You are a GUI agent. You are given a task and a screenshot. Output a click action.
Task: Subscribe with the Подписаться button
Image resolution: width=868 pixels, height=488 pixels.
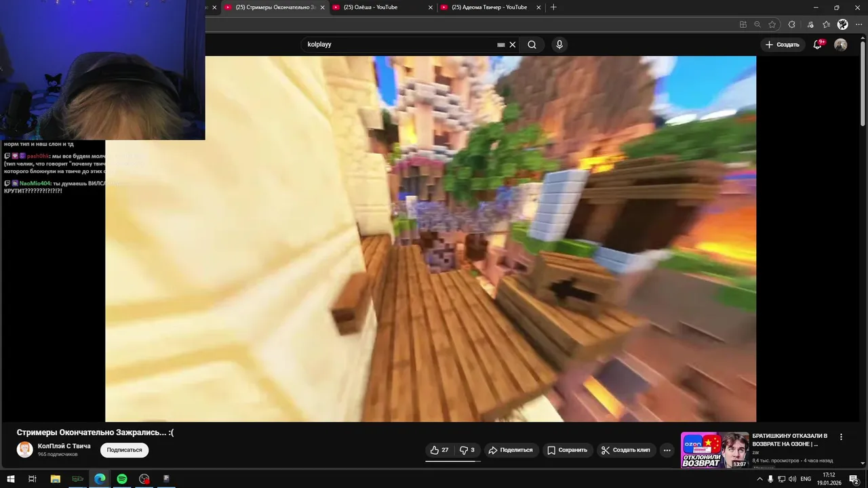[x=124, y=450]
